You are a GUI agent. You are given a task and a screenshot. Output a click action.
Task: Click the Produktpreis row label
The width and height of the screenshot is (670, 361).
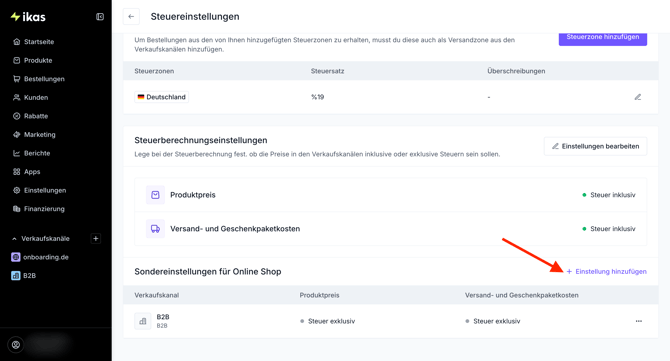coord(193,195)
